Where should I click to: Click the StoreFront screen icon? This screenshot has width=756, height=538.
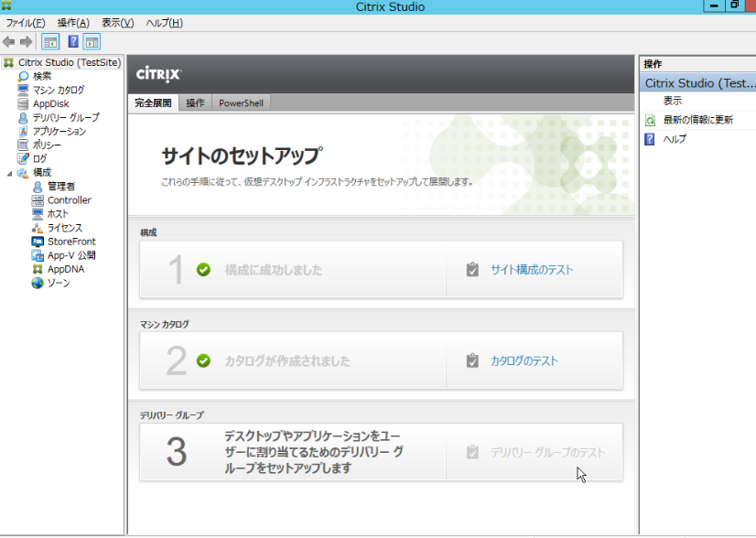coord(38,242)
